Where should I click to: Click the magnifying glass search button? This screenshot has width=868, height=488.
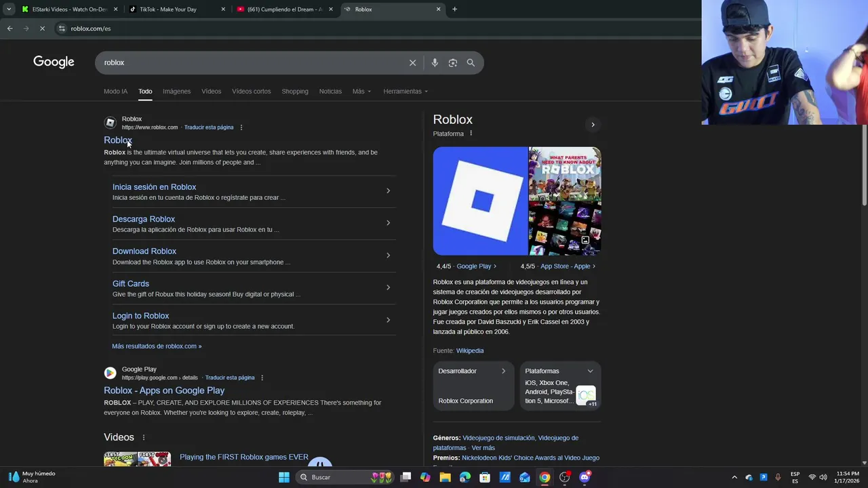[x=471, y=62]
